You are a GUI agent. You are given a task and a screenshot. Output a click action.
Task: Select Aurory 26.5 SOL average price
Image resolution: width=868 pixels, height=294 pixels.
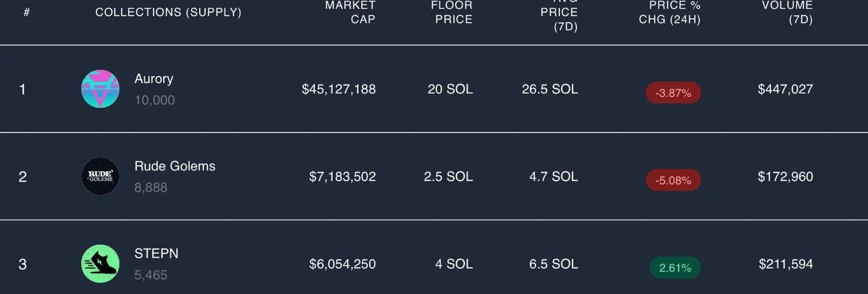tap(550, 89)
